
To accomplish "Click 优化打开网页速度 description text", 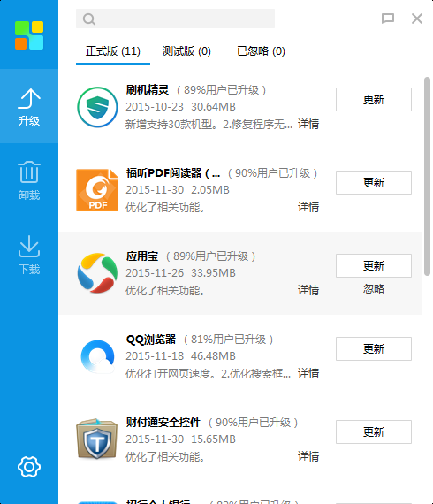I will tap(209, 373).
